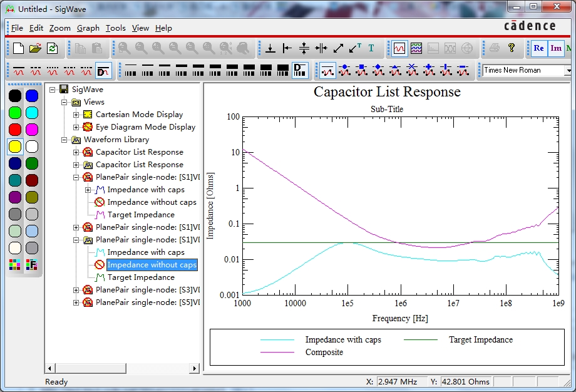This screenshot has height=392, width=576.
Task: Open the Edit menu
Action: tap(36, 28)
